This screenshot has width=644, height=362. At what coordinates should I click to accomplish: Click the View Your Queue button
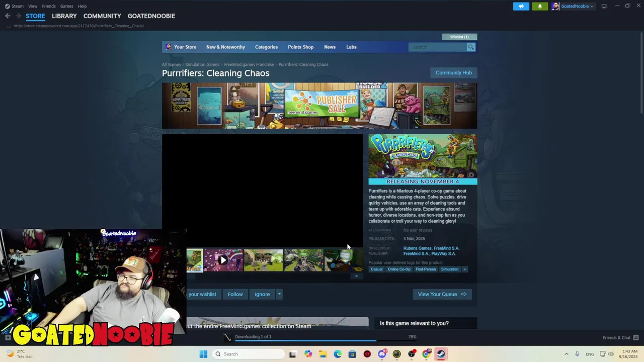pyautogui.click(x=442, y=294)
